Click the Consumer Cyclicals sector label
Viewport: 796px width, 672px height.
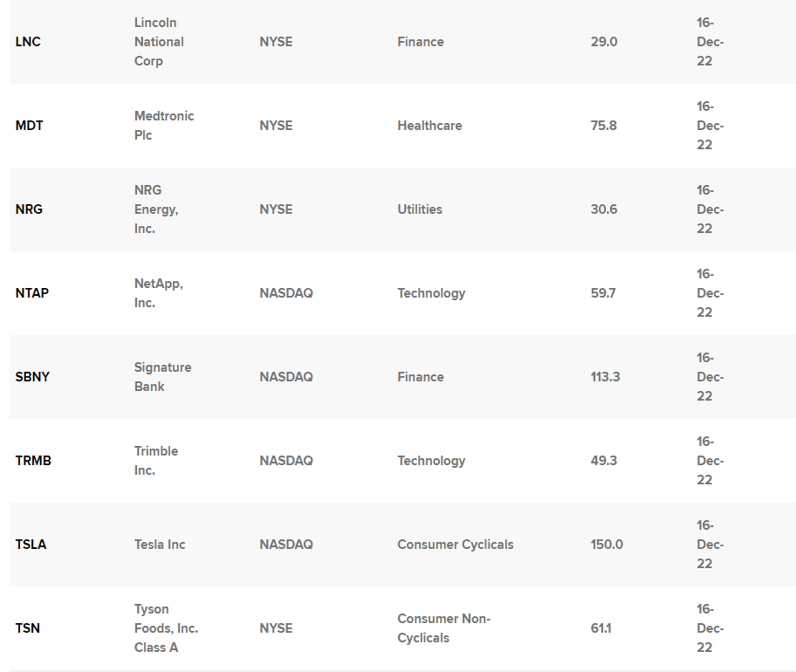pos(456,545)
